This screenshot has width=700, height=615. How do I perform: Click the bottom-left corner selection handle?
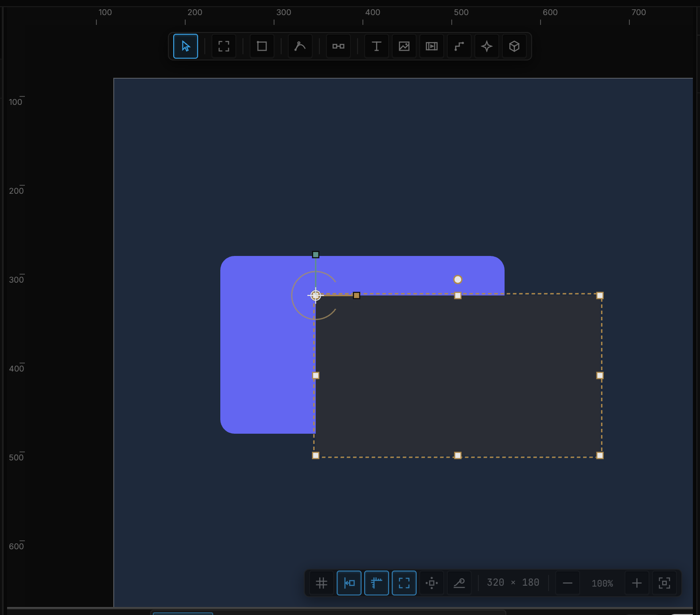tap(316, 455)
